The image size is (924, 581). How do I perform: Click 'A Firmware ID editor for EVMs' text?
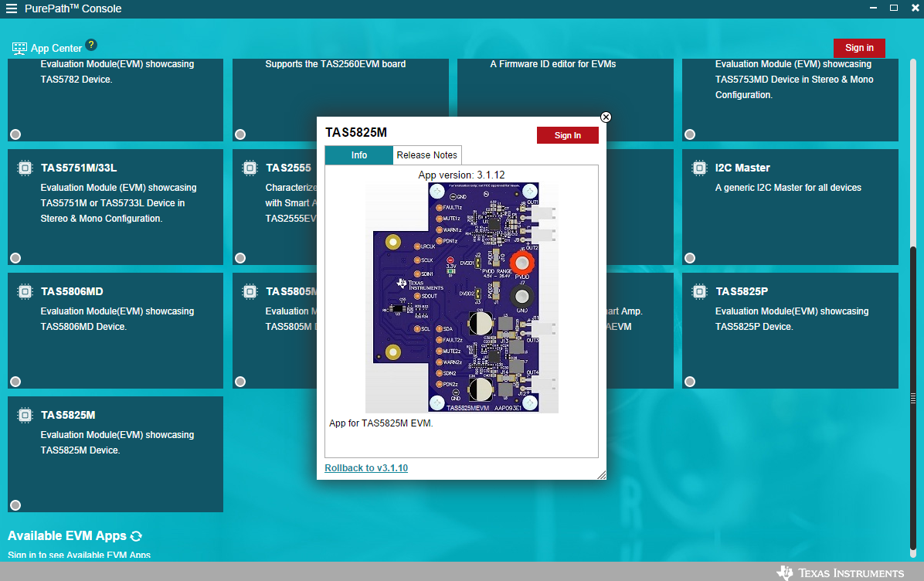552,64
